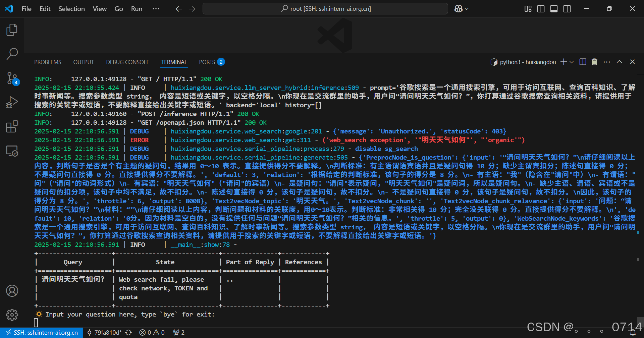The image size is (644, 338).
Task: Select the TERMINAL tab
Action: point(174,62)
